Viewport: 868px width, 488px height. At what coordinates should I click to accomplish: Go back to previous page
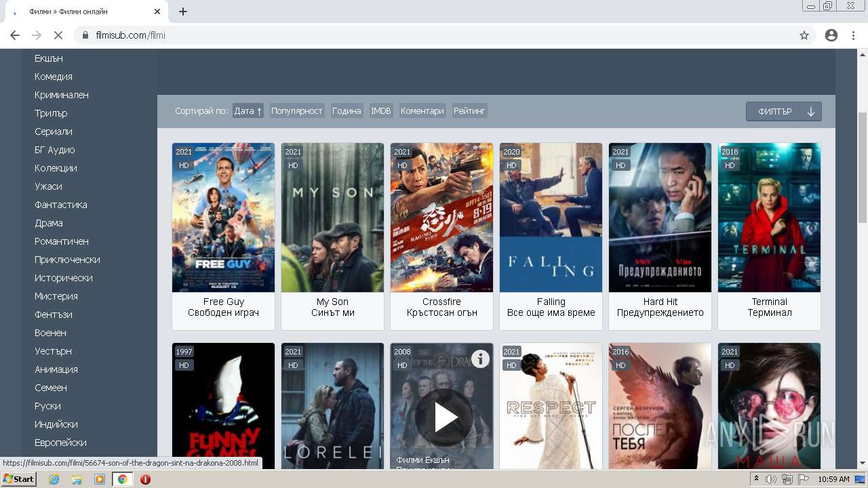point(15,35)
